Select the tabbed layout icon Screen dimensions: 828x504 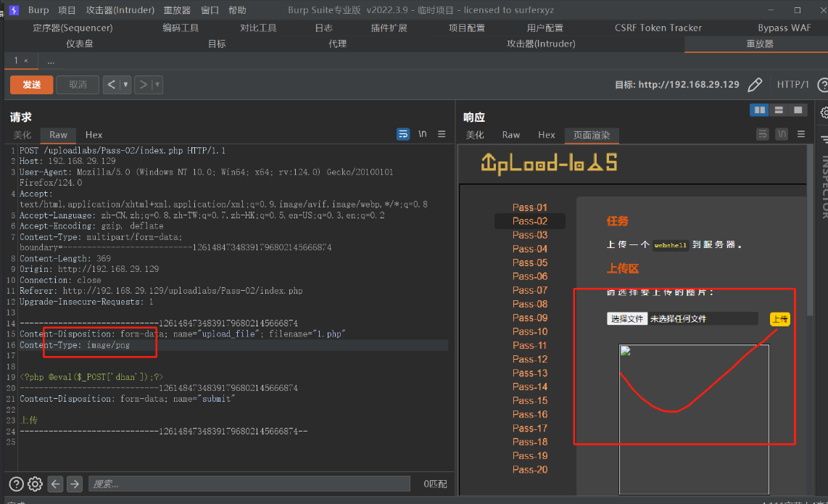(x=798, y=110)
